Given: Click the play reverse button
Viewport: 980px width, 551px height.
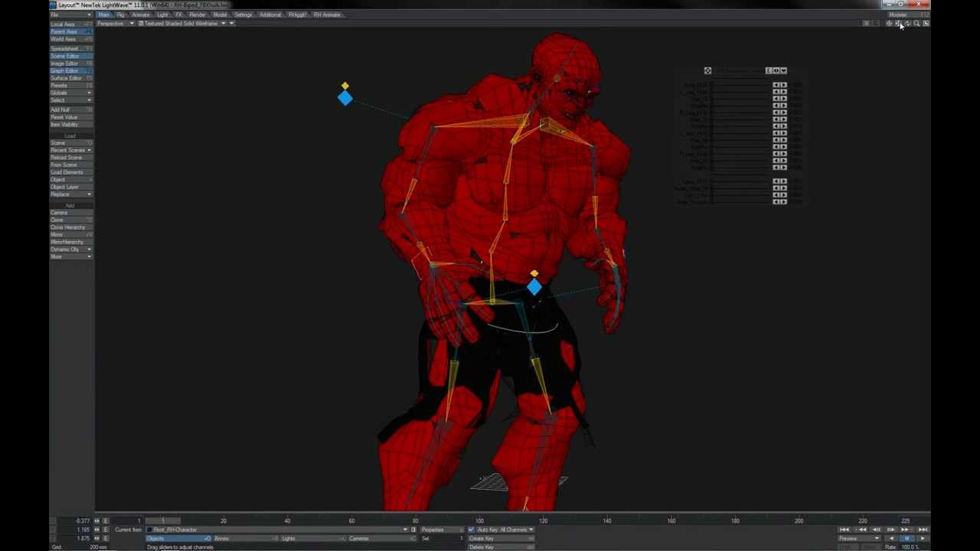Looking at the screenshot, I should [891, 539].
